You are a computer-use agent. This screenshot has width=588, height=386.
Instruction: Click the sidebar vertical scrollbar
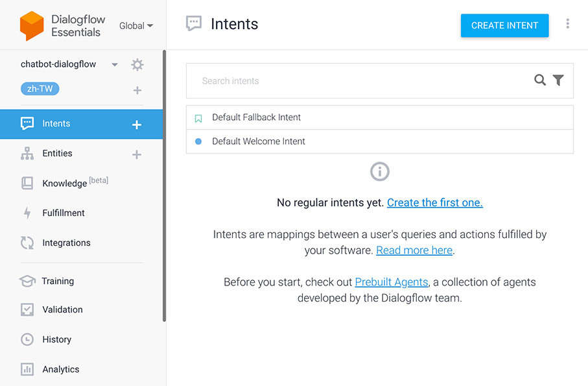pos(164,186)
